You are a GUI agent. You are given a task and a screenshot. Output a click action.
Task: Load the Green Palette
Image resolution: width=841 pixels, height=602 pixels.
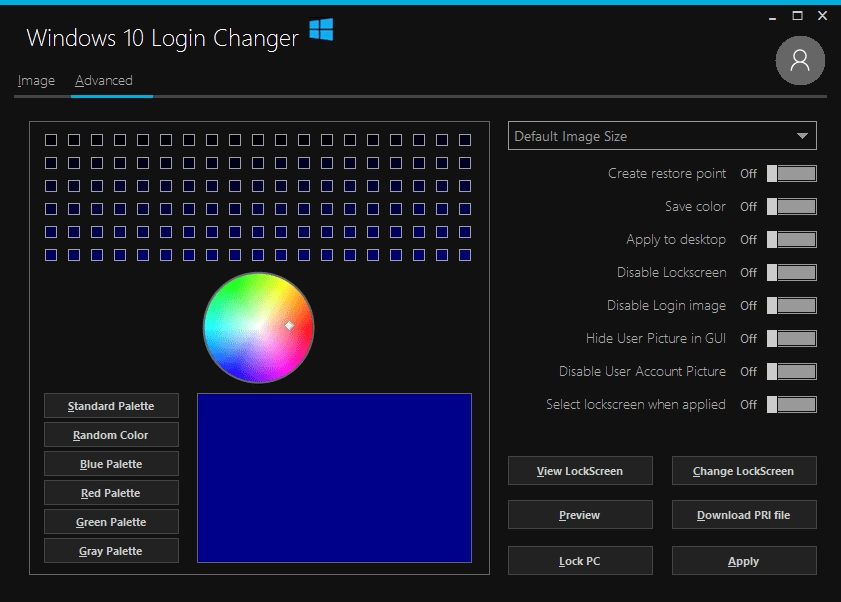tap(111, 522)
